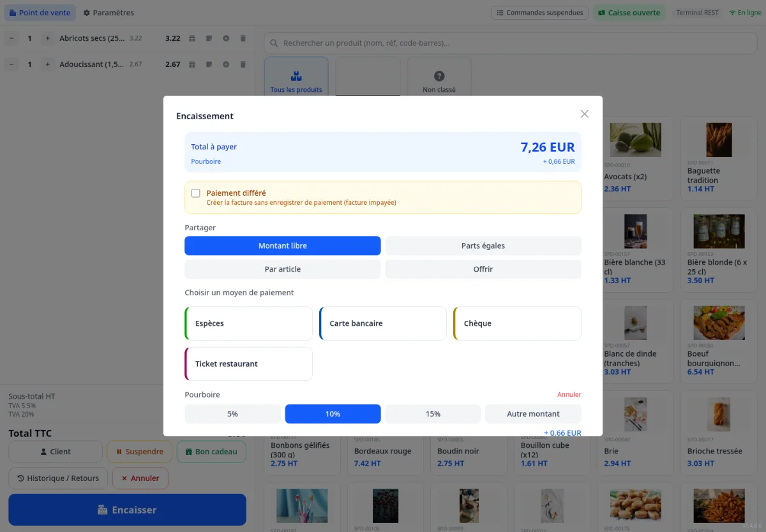Open Commandes suspendues list

[x=539, y=13]
